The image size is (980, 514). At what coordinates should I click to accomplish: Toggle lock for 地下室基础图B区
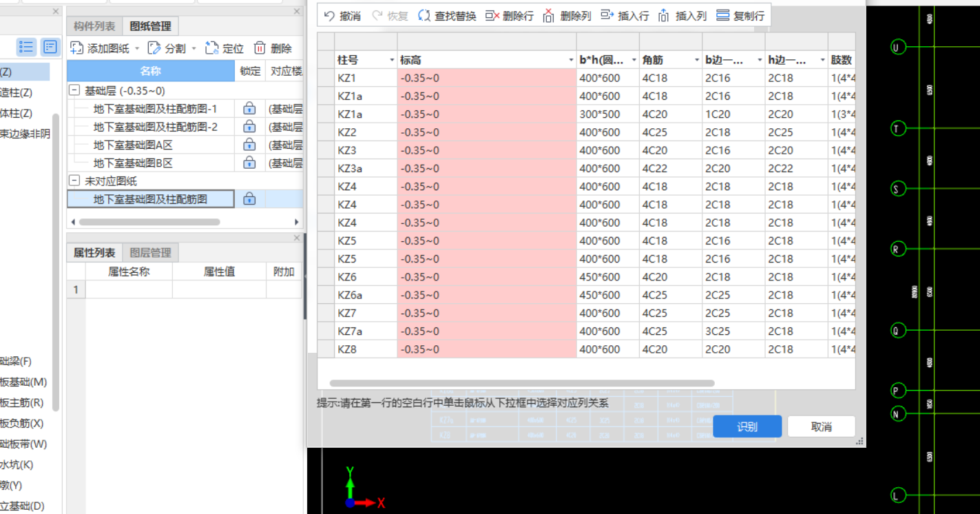[x=249, y=163]
